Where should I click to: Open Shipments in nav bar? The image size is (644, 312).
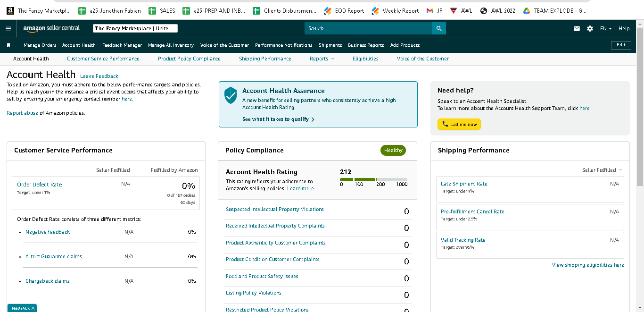point(330,45)
